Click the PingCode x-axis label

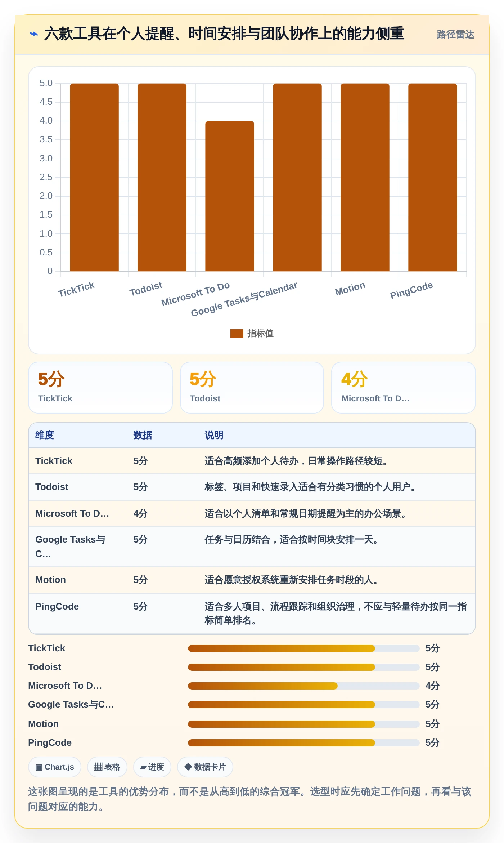pyautogui.click(x=411, y=290)
